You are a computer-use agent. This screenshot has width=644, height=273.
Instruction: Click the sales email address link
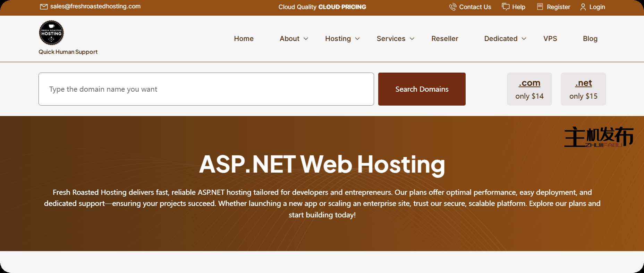tap(95, 7)
